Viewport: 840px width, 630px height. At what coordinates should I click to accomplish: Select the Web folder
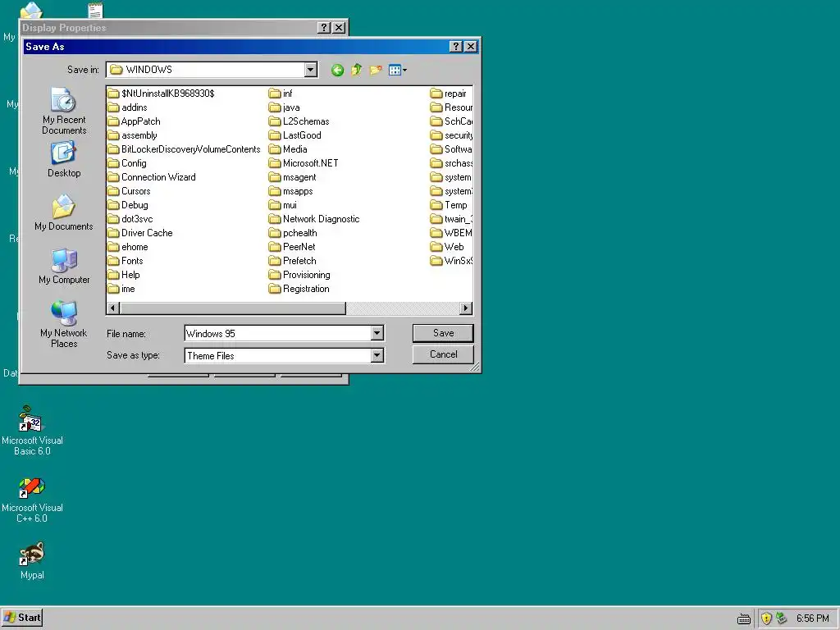pyautogui.click(x=447, y=246)
